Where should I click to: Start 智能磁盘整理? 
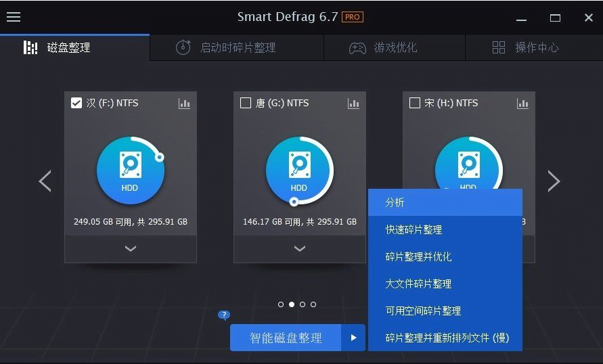coord(286,338)
